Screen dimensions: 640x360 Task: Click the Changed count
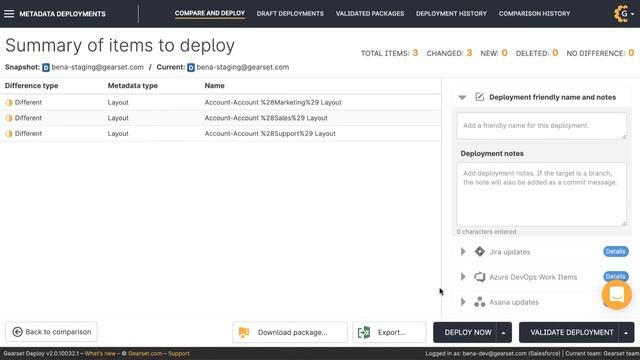point(469,53)
